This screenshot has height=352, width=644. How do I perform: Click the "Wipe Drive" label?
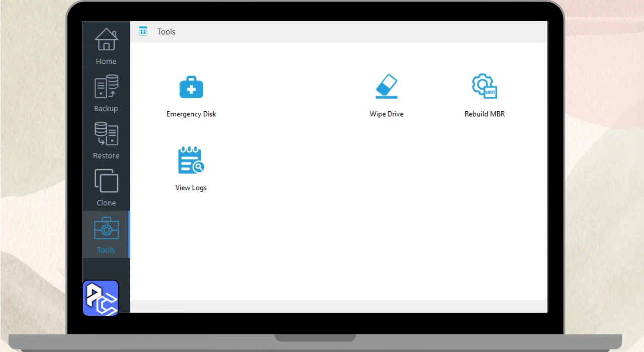[386, 114]
